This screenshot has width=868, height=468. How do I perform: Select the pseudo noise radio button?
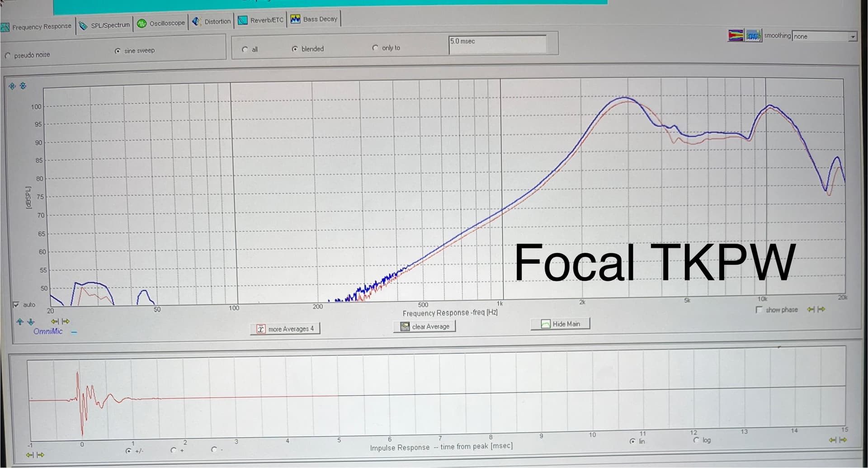pyautogui.click(x=8, y=56)
